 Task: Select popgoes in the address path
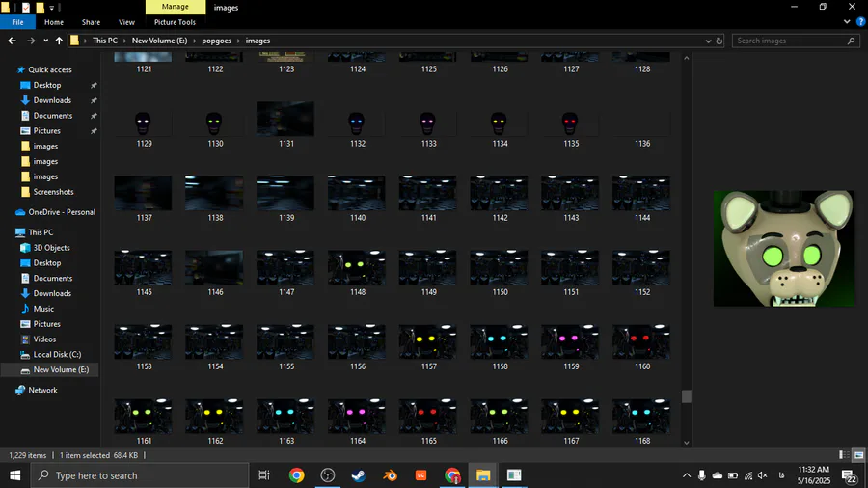pyautogui.click(x=216, y=41)
